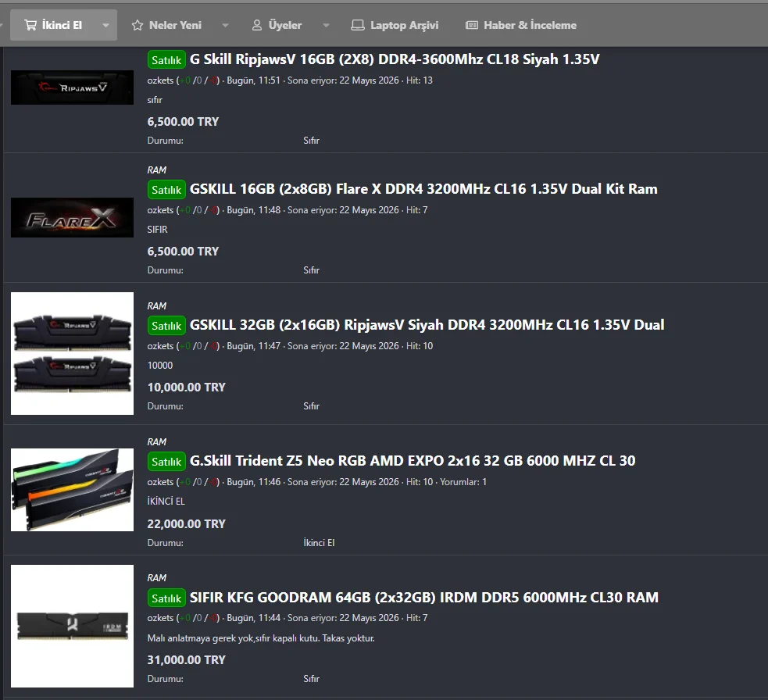Screen dimensions: 768x700
Task: Open the SIFIR KFG GOODRAM 64GB IRDM listing
Action: click(424, 598)
